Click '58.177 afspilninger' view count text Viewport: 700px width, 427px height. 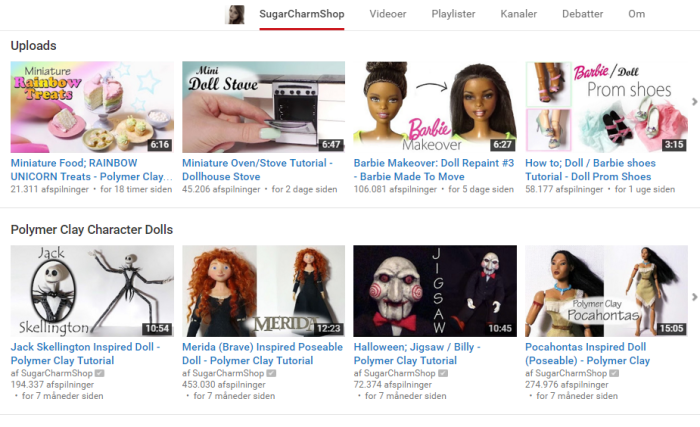564,189
